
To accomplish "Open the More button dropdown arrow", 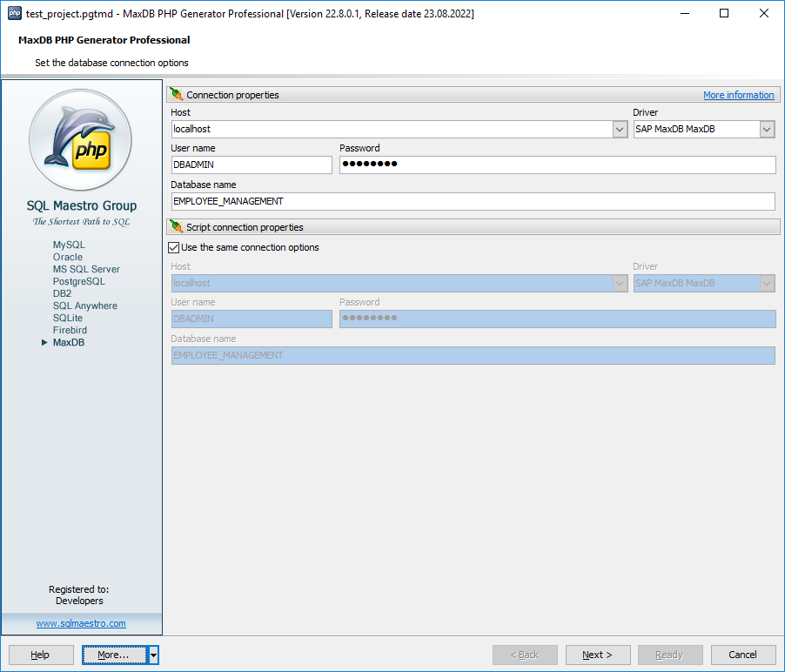I will pos(153,655).
